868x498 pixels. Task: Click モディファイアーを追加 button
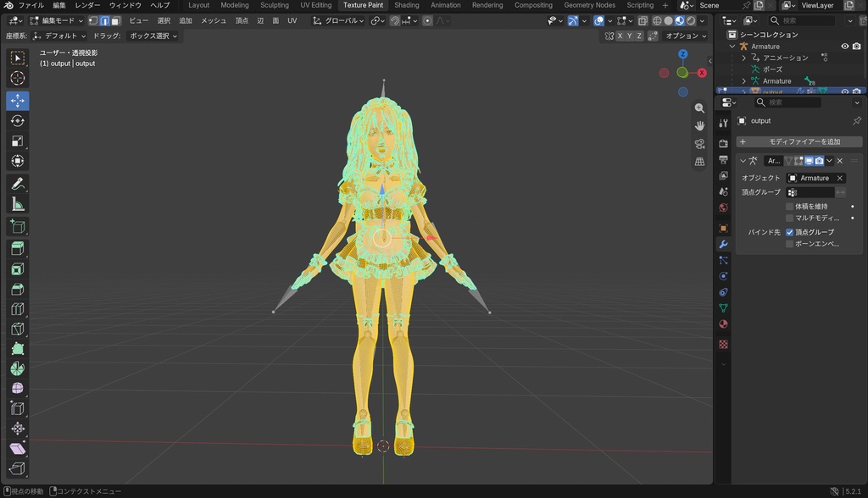[798, 141]
